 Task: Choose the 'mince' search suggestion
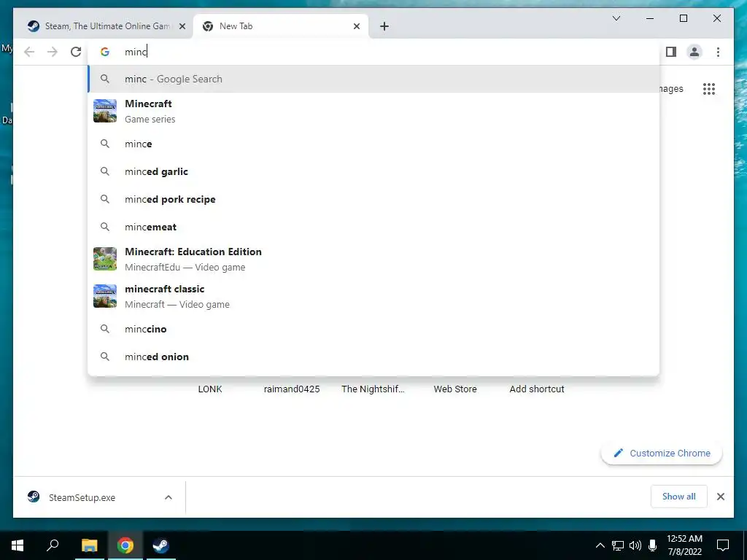pos(373,144)
